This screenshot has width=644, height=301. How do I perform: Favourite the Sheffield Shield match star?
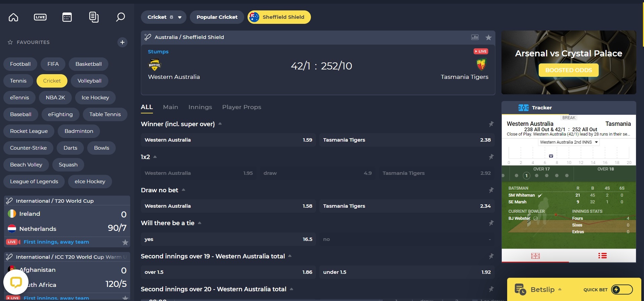click(x=489, y=37)
